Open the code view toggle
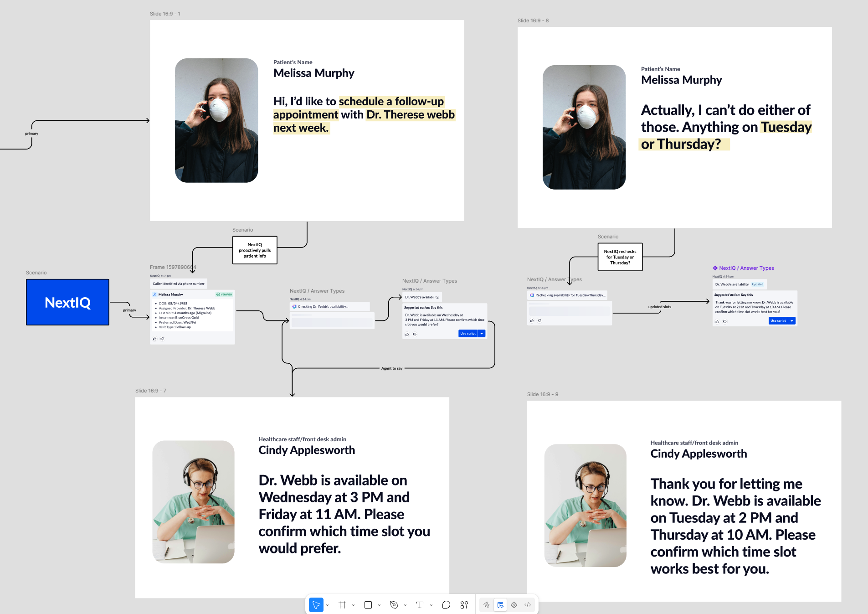 [x=528, y=605]
